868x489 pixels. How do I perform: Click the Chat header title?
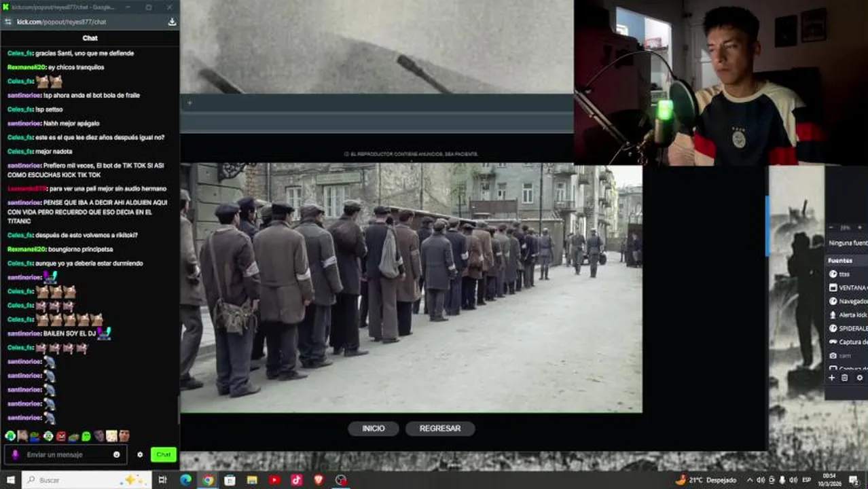click(90, 38)
